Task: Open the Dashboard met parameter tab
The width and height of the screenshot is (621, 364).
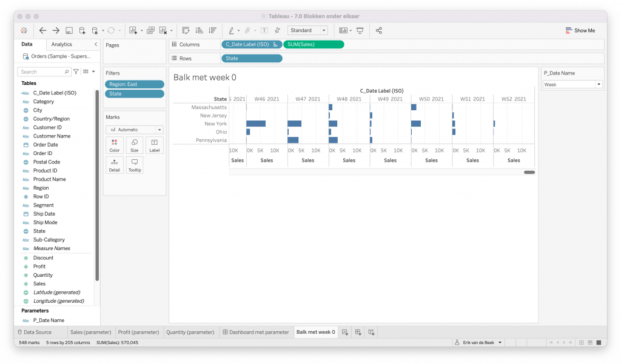Action: click(x=255, y=332)
